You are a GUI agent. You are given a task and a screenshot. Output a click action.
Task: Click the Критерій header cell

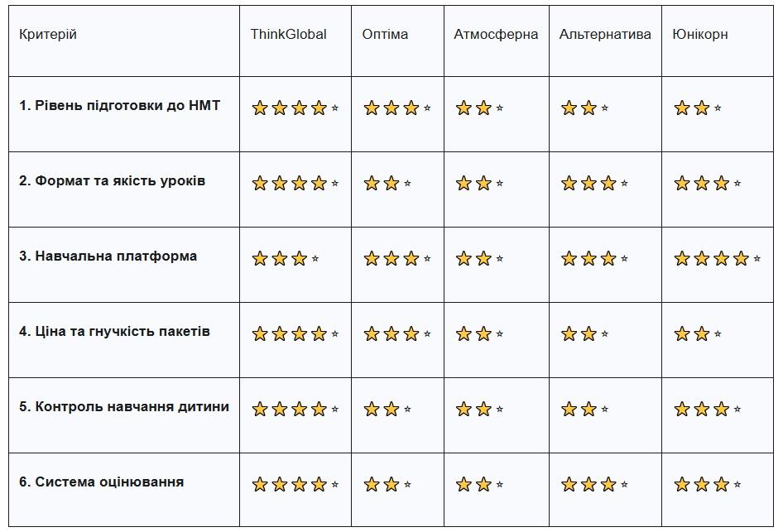[x=48, y=35]
